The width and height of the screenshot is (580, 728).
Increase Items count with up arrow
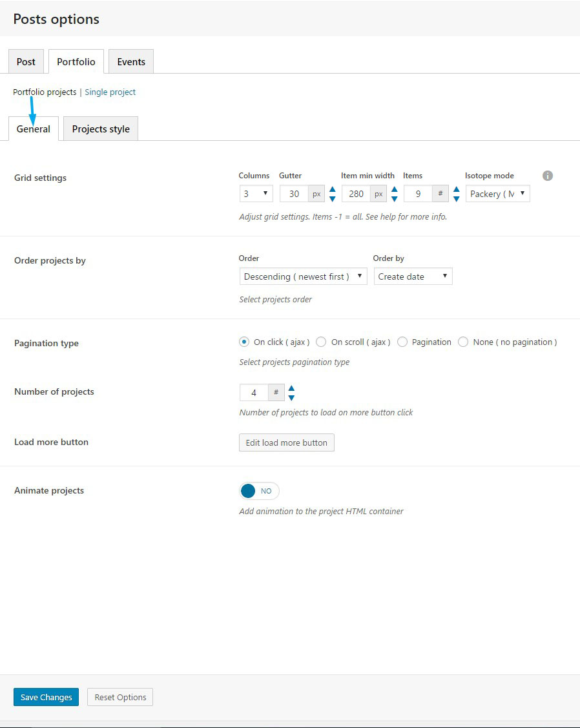point(457,190)
